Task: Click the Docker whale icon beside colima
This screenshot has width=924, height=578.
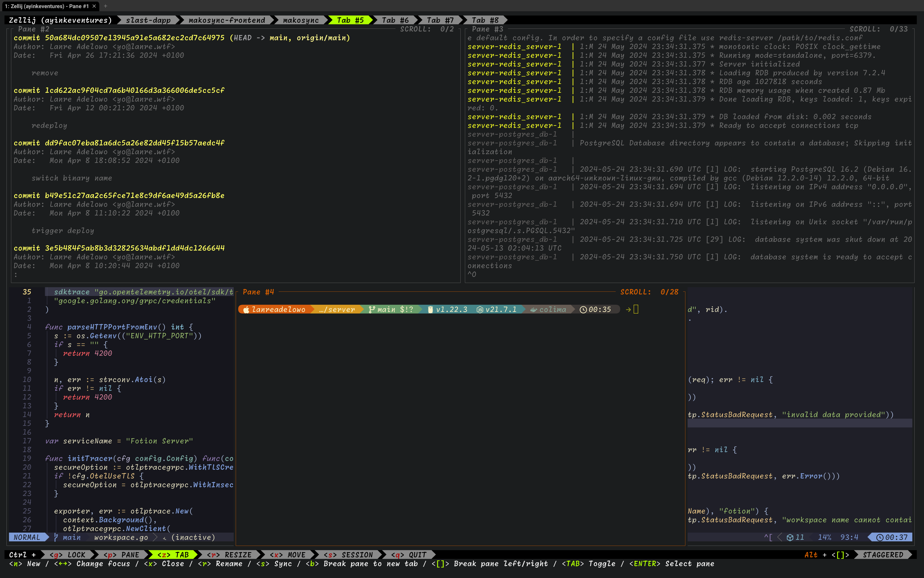Action: point(534,310)
